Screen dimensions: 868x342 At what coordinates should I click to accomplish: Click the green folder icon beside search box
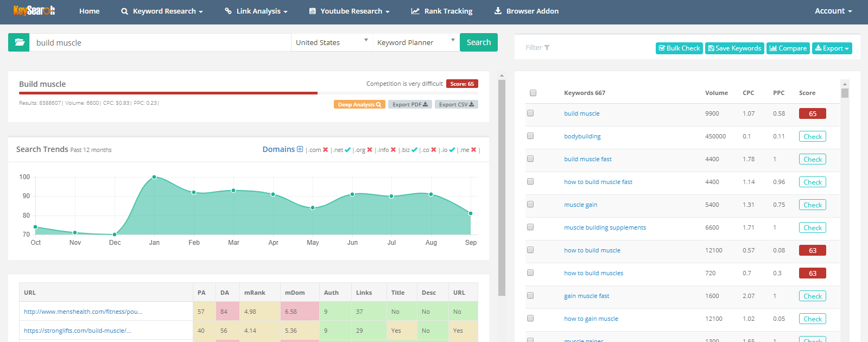[19, 42]
